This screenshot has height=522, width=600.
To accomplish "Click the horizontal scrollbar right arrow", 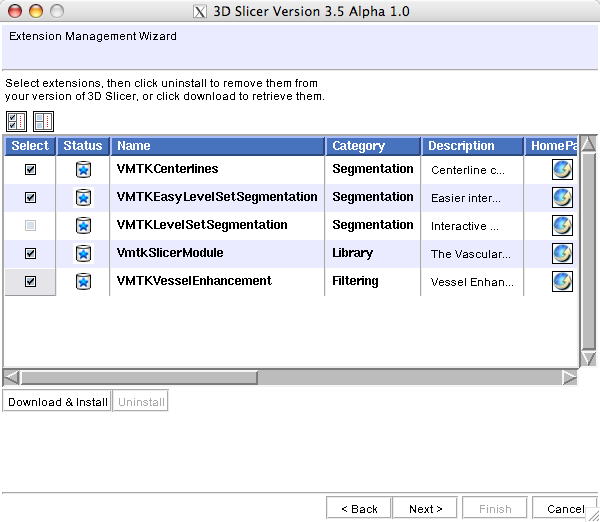I will click(x=569, y=378).
